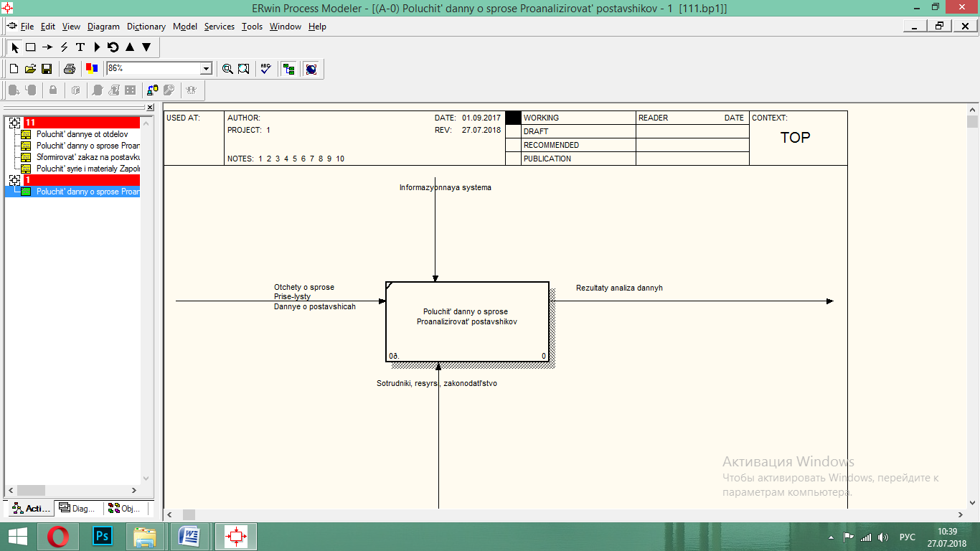Click the Windows Start button
Screen dimensions: 980x551
coord(18,537)
